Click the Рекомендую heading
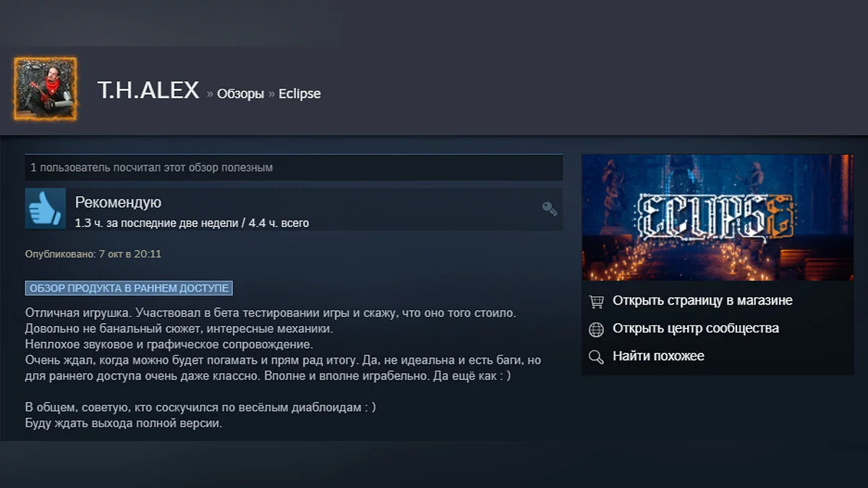 click(118, 202)
